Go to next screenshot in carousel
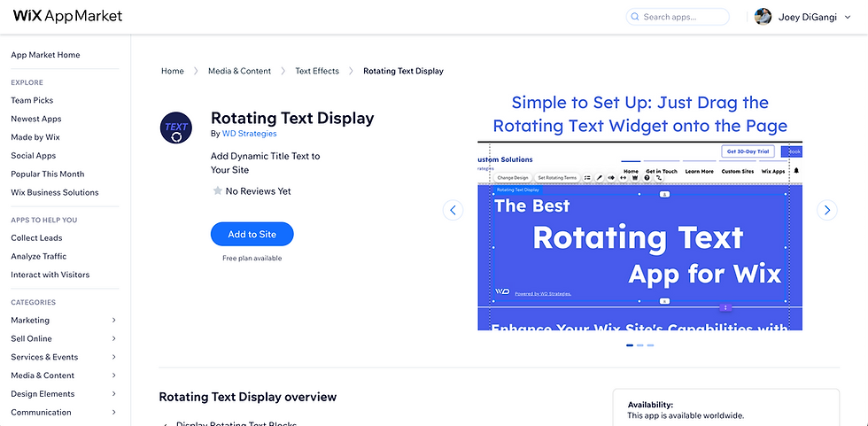868x426 pixels. [827, 210]
